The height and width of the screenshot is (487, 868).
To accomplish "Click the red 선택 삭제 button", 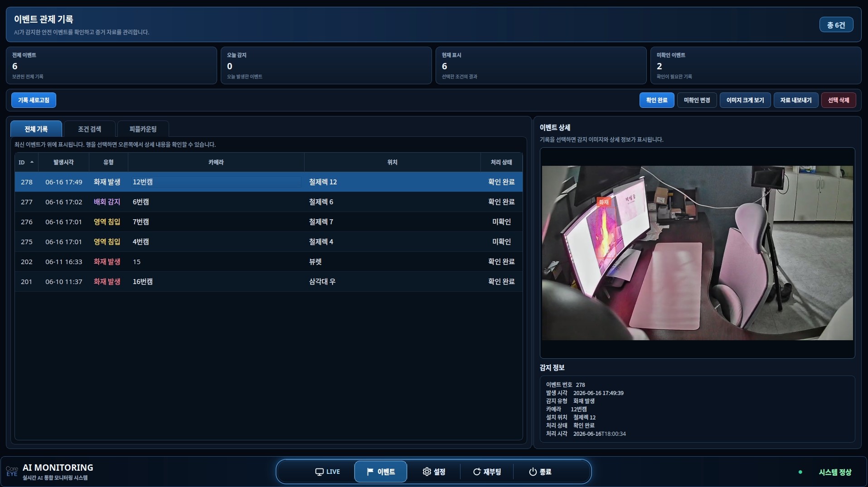I will (x=839, y=100).
